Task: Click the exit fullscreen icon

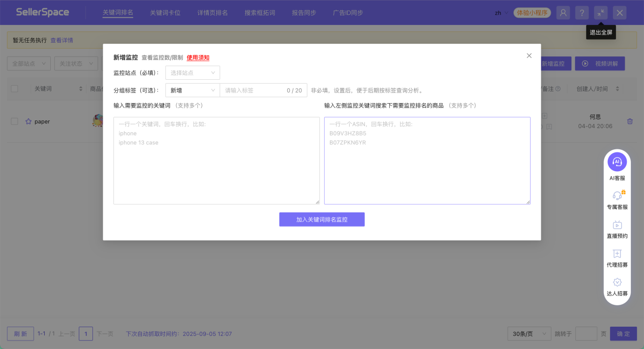Action: click(x=601, y=13)
